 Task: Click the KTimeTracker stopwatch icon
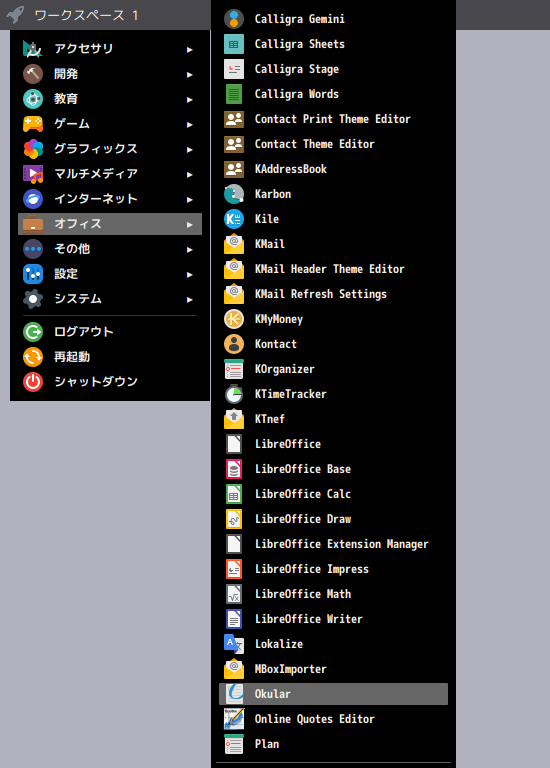pyautogui.click(x=234, y=394)
